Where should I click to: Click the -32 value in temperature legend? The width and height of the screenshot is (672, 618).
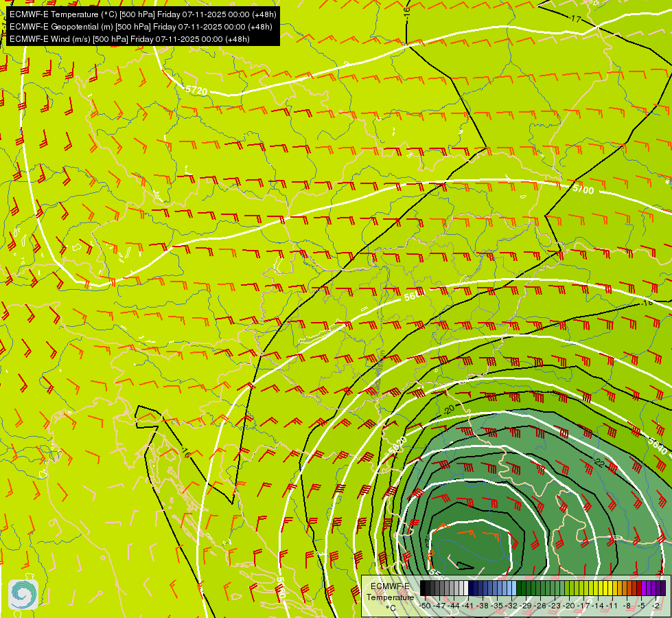(x=512, y=606)
